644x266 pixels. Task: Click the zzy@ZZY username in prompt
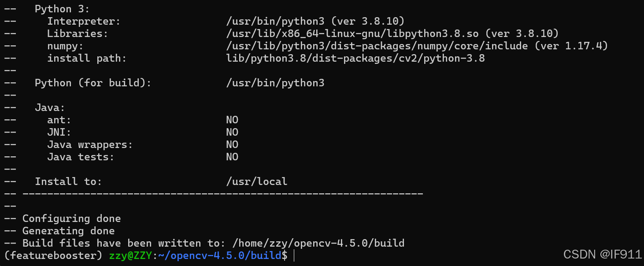(x=130, y=255)
